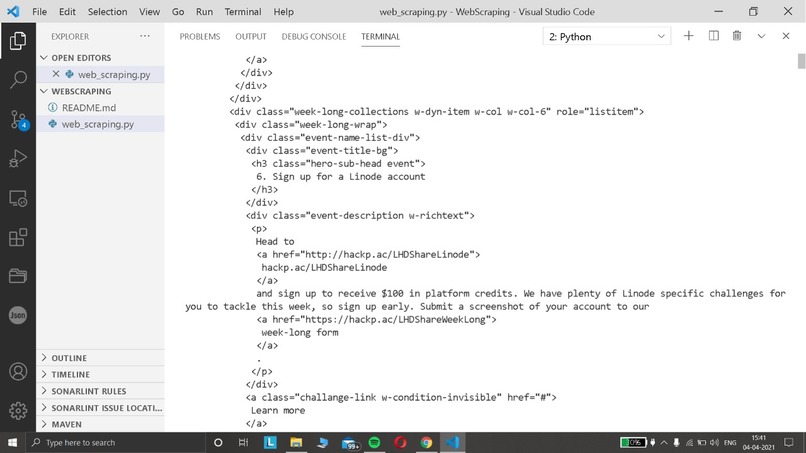806x453 pixels.
Task: Open Source Control view with badge
Action: [18, 120]
